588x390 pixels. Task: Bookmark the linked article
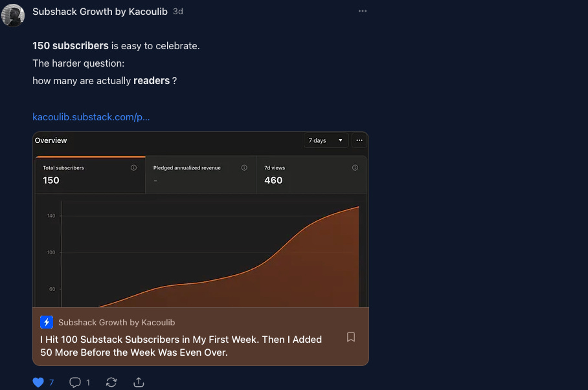350,337
